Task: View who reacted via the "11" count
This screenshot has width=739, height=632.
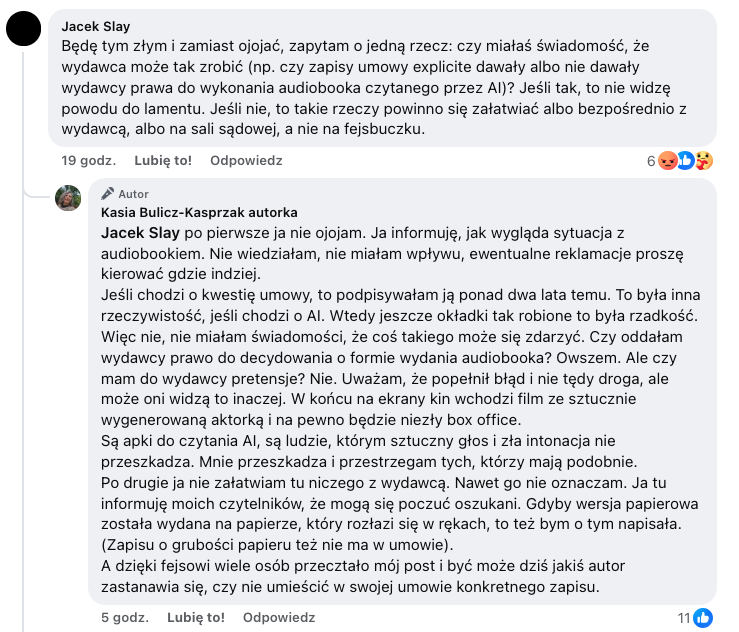Action: pyautogui.click(x=684, y=617)
